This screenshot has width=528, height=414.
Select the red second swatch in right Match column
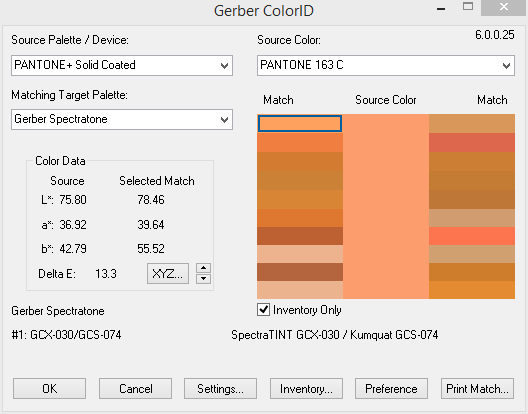(472, 142)
